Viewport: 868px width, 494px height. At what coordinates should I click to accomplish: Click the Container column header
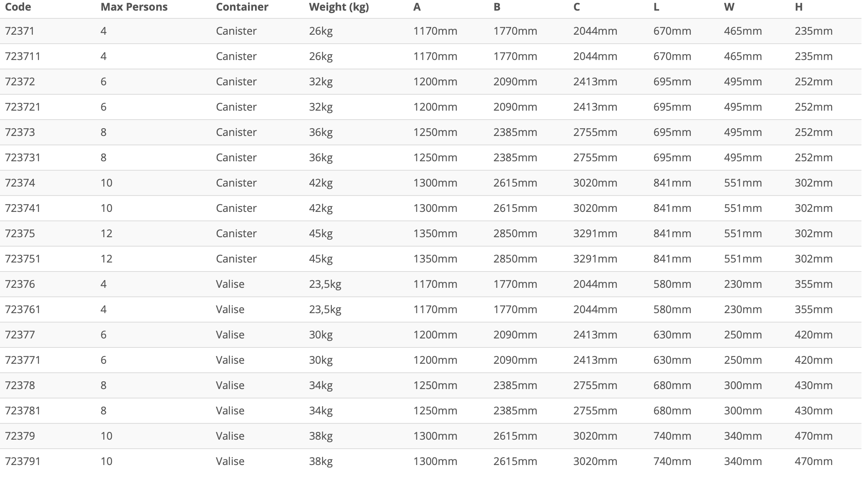[242, 7]
